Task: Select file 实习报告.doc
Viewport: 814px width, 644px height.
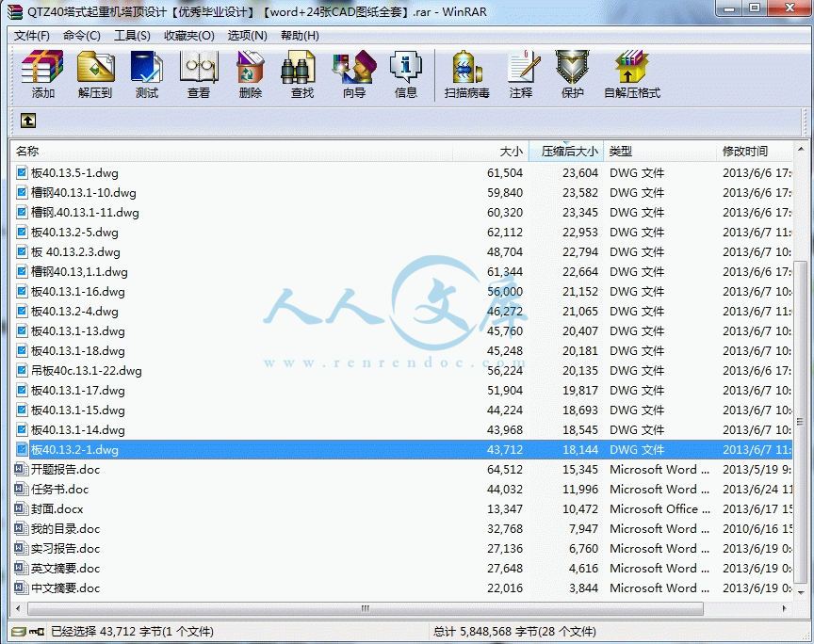Action: pyautogui.click(x=65, y=549)
